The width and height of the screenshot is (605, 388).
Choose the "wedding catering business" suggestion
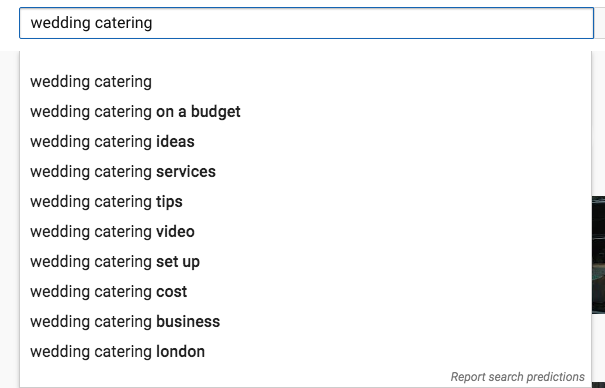(x=305, y=322)
